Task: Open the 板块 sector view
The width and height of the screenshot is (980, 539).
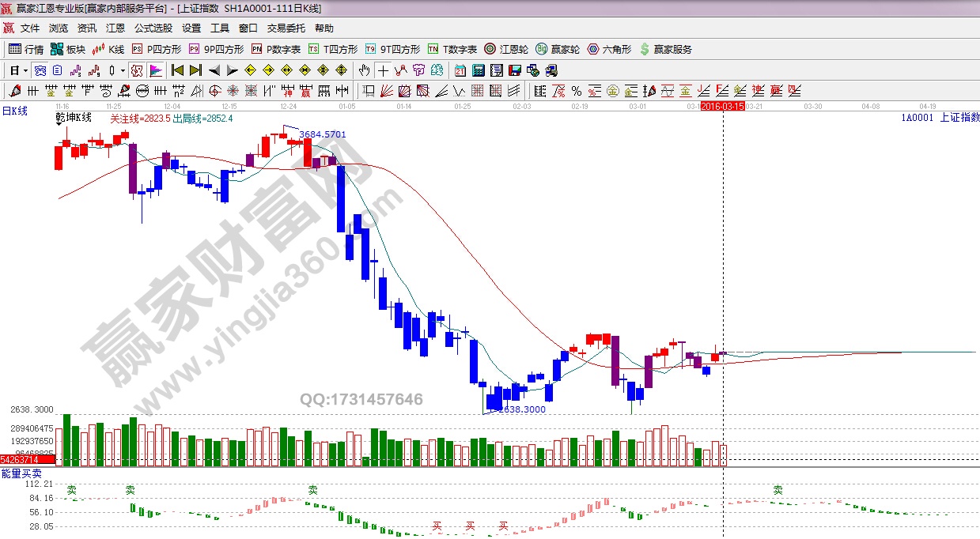Action: click(68, 49)
